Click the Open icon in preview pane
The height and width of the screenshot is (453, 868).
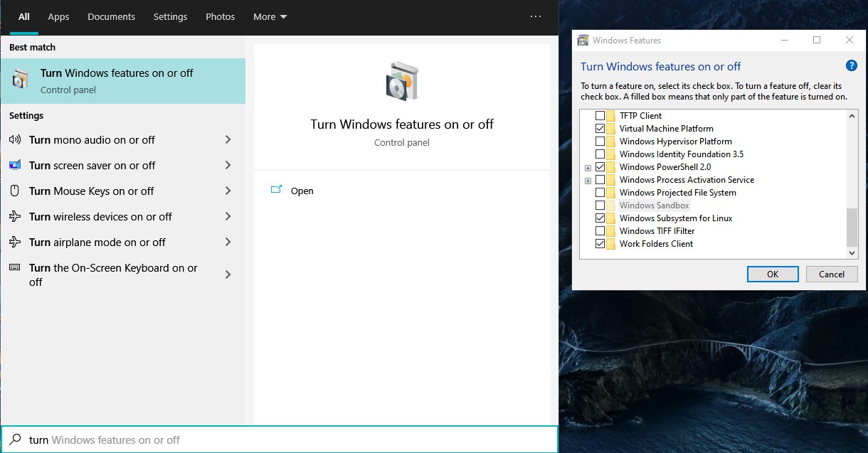pos(277,191)
